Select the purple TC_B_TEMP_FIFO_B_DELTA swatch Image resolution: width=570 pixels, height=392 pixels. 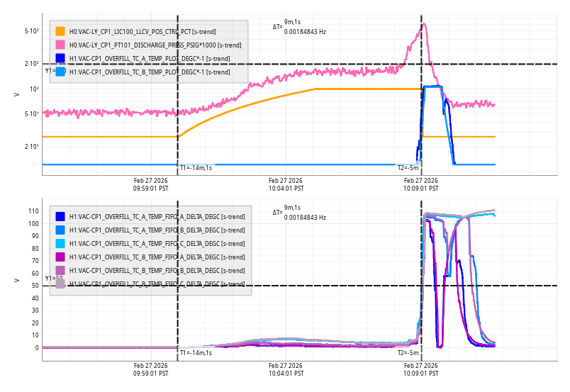(x=60, y=271)
